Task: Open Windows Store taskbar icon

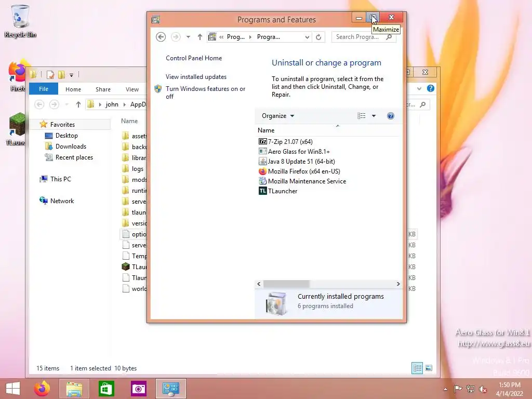Action: click(x=106, y=389)
